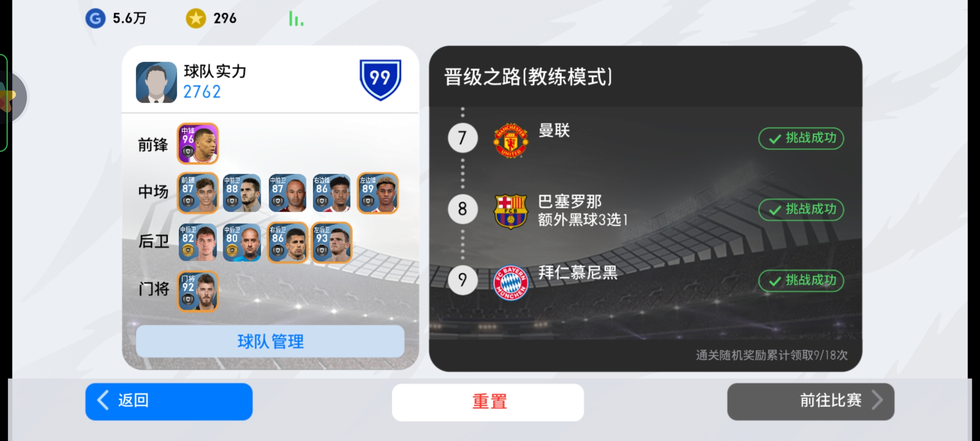Open 球队管理 team management
Screen dimensions: 980x441
click(270, 341)
